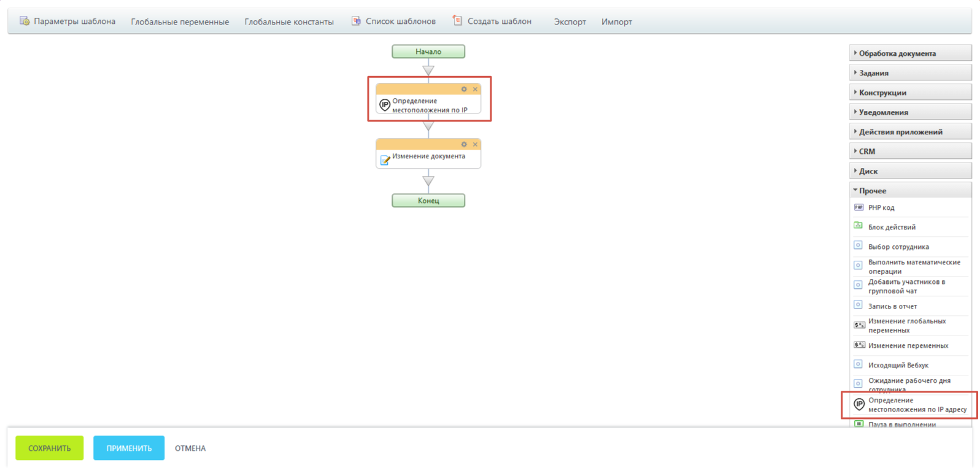The width and height of the screenshot is (980, 468).
Task: Click the Начало start node
Action: [x=428, y=52]
